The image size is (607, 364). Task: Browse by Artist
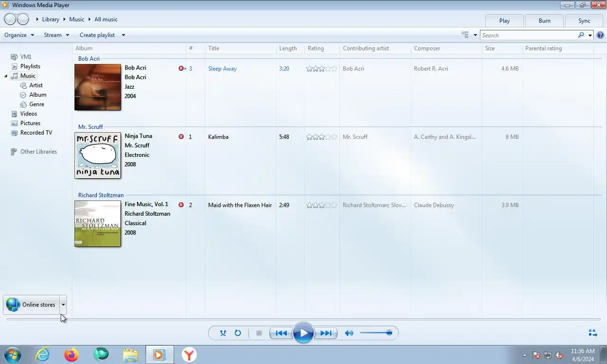(36, 85)
